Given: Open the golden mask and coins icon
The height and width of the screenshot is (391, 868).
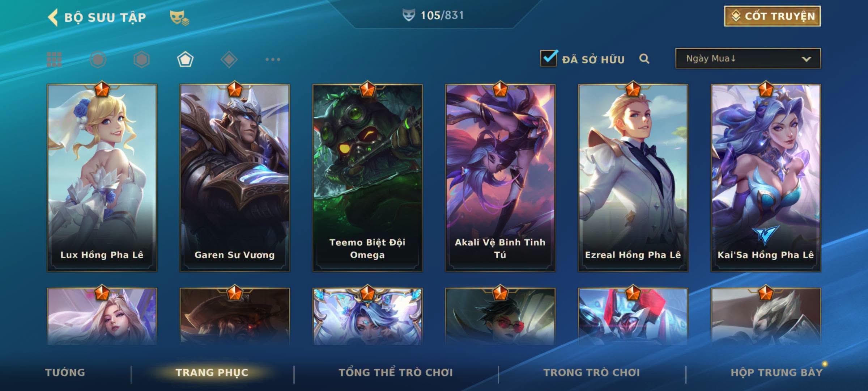Looking at the screenshot, I should click(179, 18).
